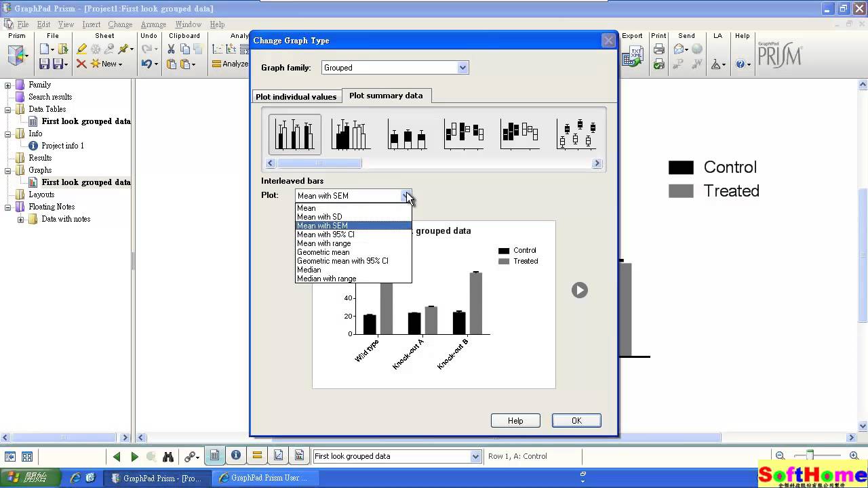Viewport: 868px width, 488px height.
Task: Click the blue undo arrow icon
Action: coord(146,64)
